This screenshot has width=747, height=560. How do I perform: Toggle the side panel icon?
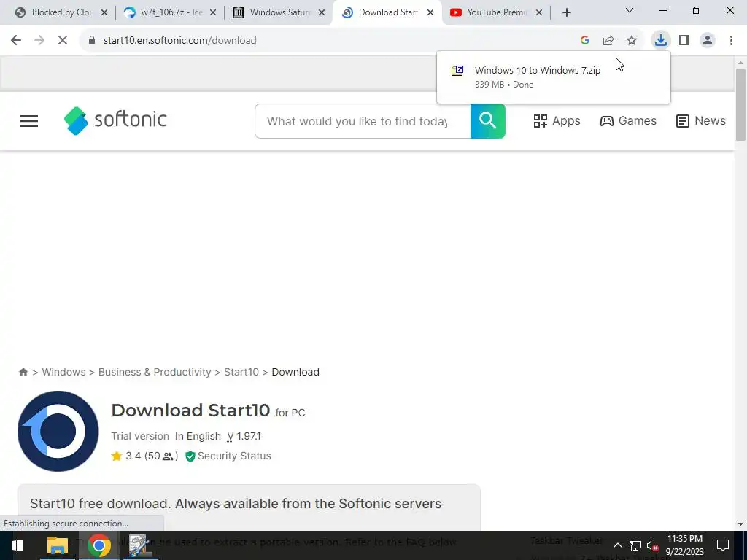[x=684, y=41]
